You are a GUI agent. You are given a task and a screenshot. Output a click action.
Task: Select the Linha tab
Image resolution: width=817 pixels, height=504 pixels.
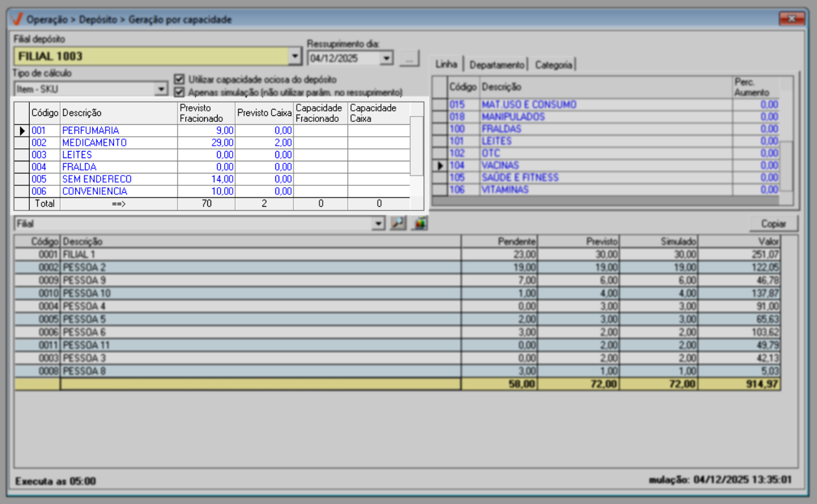(446, 64)
